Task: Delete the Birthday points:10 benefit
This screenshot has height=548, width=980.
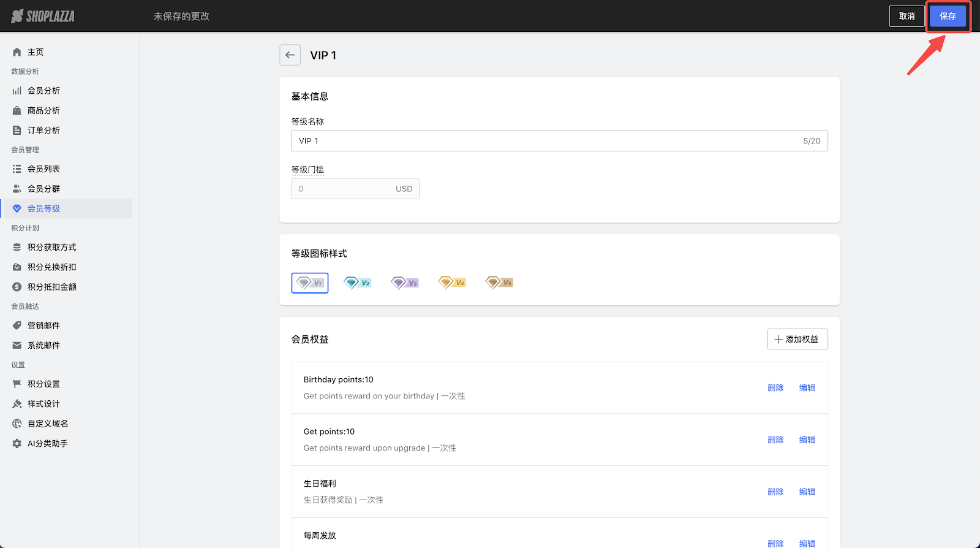Action: pos(775,388)
